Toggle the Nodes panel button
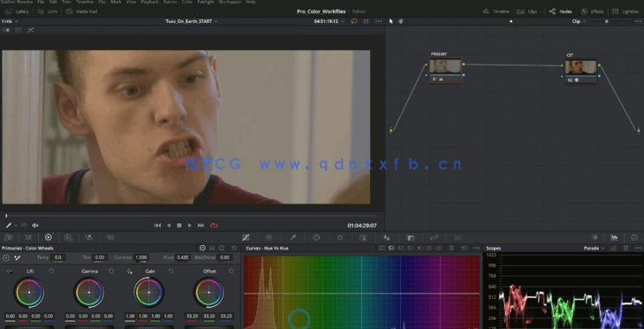The width and height of the screenshot is (644, 329). 561,11
